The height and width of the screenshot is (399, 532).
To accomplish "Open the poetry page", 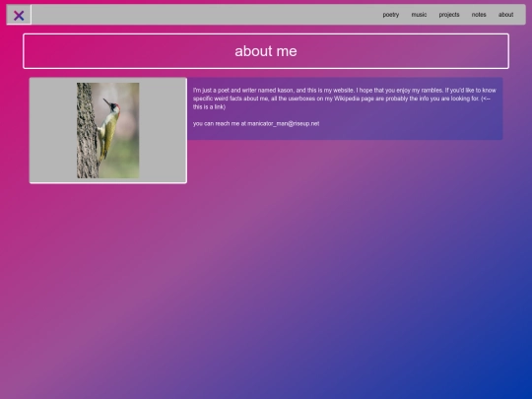I will point(390,15).
